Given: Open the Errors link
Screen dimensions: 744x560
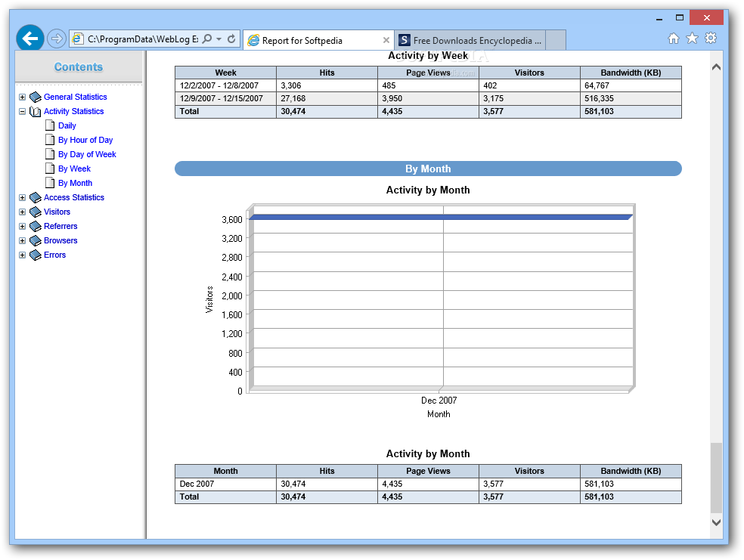Looking at the screenshot, I should tap(54, 255).
